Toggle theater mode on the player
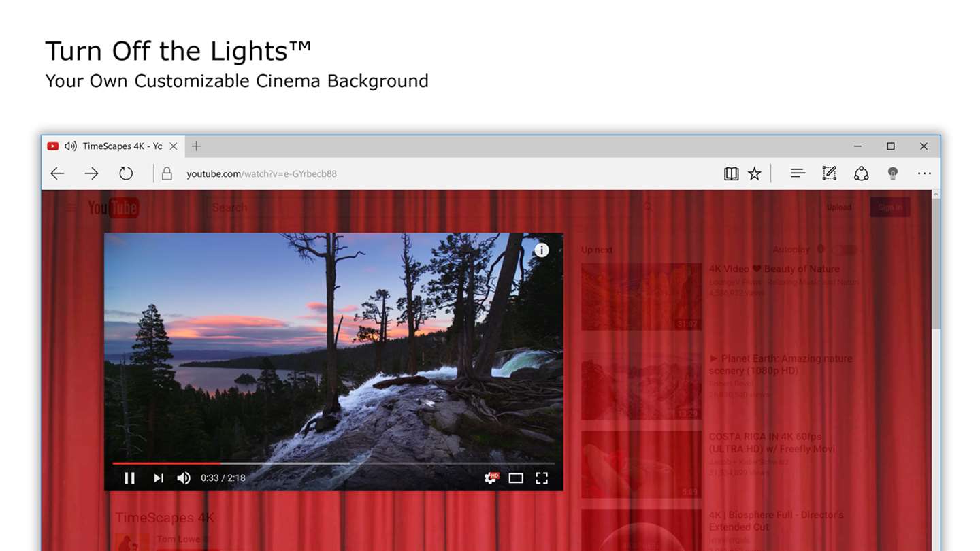 click(x=516, y=478)
